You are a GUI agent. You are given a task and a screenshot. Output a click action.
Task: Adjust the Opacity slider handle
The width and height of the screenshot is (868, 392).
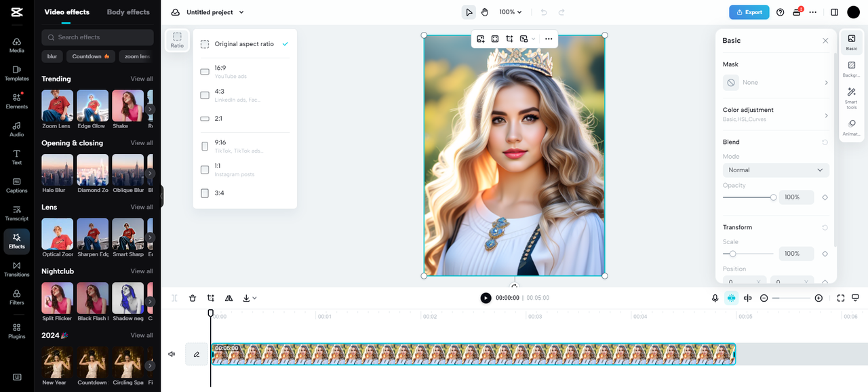(x=773, y=197)
